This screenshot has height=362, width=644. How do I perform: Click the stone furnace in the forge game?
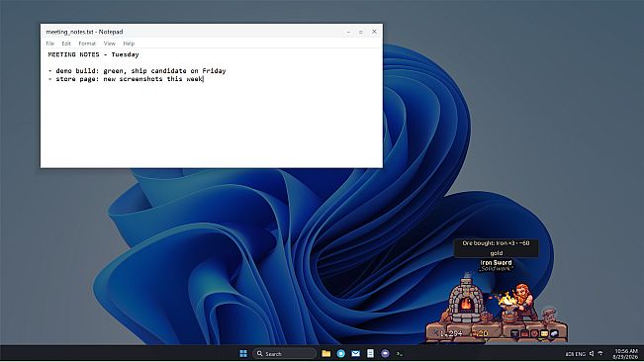(x=466, y=300)
